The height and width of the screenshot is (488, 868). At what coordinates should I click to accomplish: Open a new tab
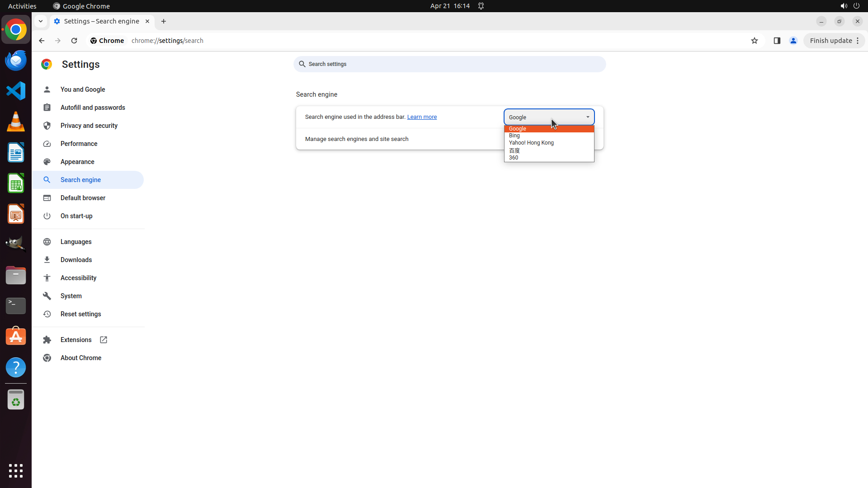(164, 21)
